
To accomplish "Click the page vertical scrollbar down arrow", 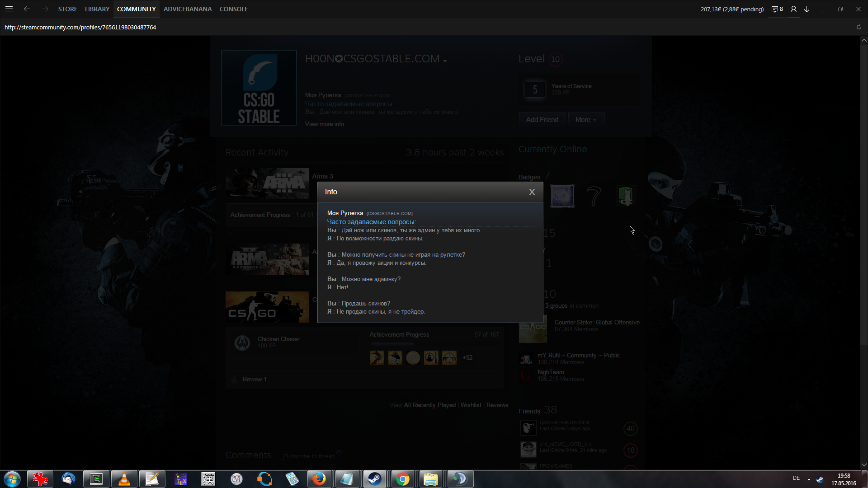I will click(x=863, y=465).
